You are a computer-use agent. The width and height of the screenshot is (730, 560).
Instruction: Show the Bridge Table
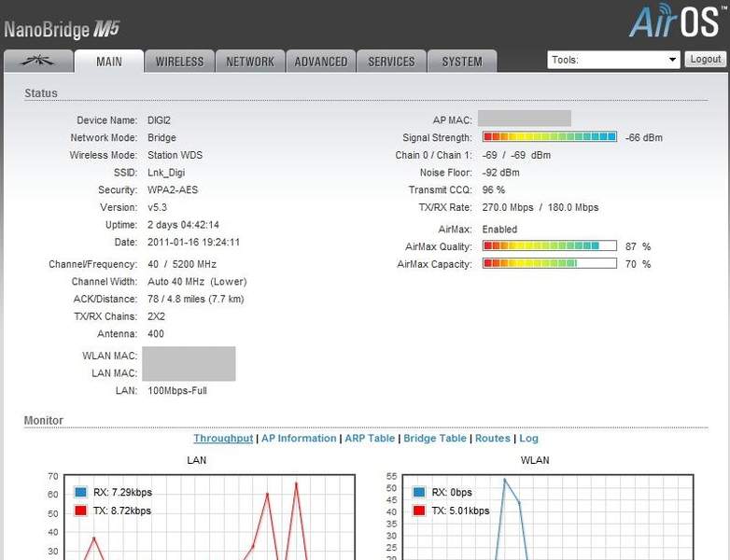point(435,438)
